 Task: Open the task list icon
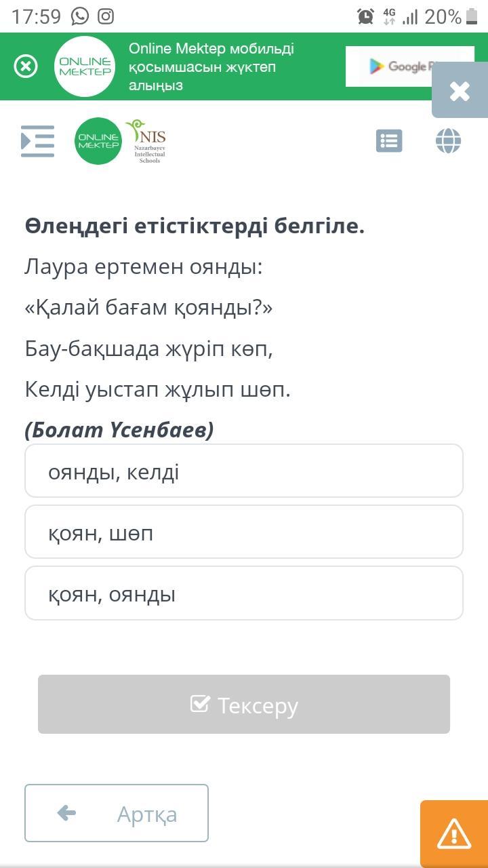389,141
